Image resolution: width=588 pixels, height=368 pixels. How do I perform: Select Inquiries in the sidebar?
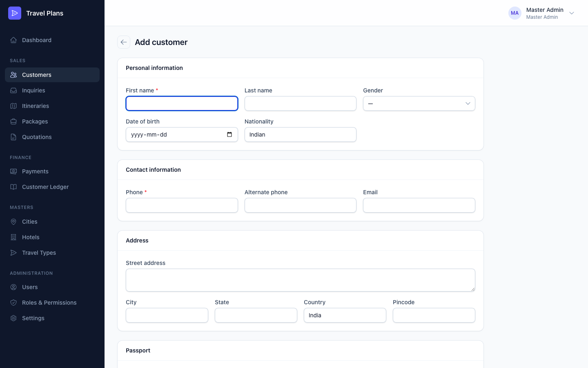(x=52, y=90)
